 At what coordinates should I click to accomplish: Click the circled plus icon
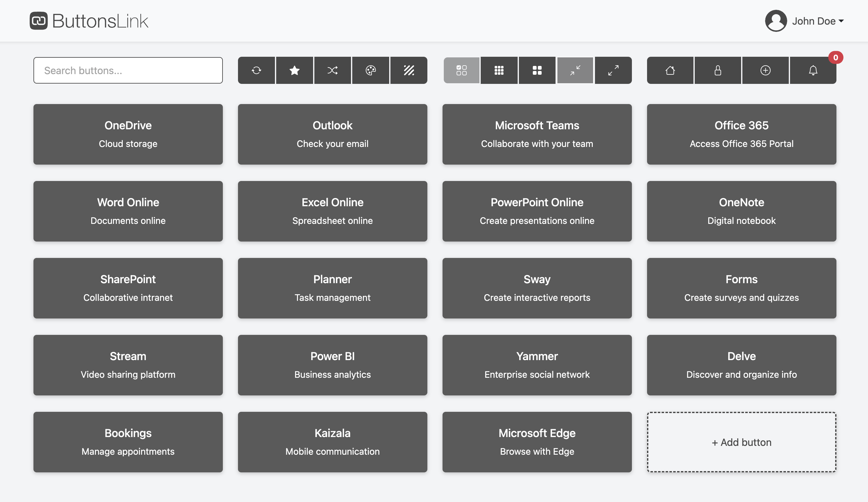(x=765, y=70)
